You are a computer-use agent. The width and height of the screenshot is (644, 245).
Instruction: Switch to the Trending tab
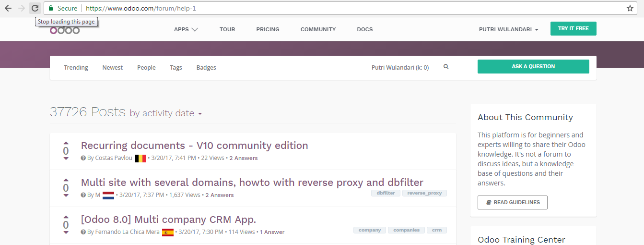click(76, 68)
